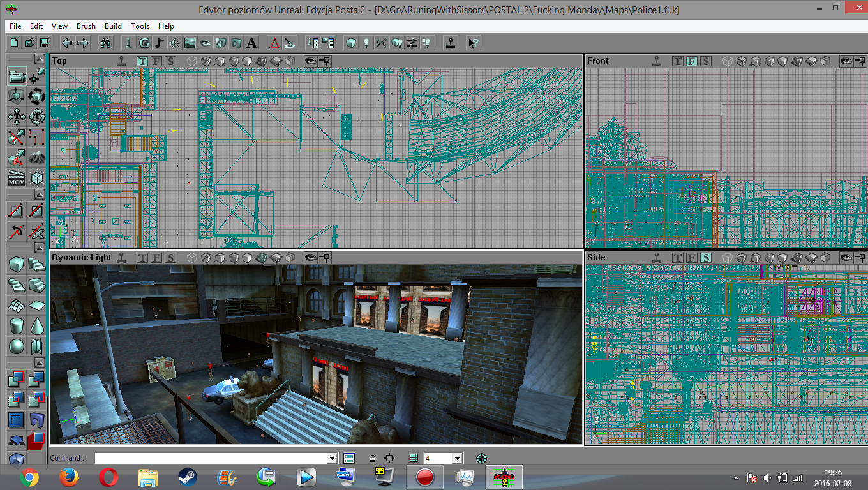Pick the Cylinder brush builder

pyautogui.click(x=17, y=326)
